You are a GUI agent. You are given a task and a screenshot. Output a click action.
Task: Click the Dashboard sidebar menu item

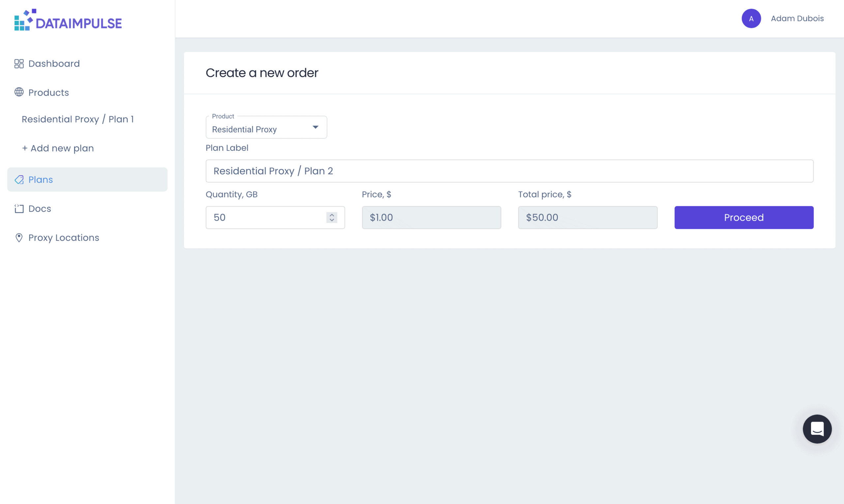point(54,64)
